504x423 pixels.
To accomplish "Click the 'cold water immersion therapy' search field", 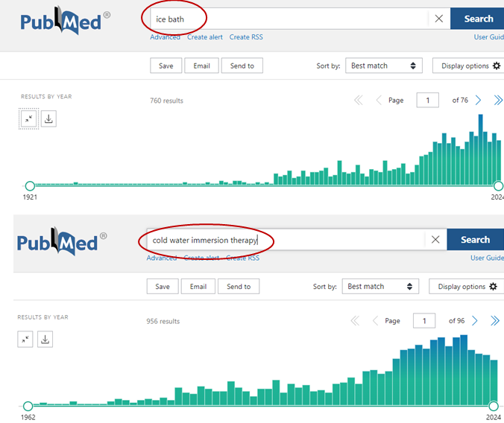I will [286, 239].
